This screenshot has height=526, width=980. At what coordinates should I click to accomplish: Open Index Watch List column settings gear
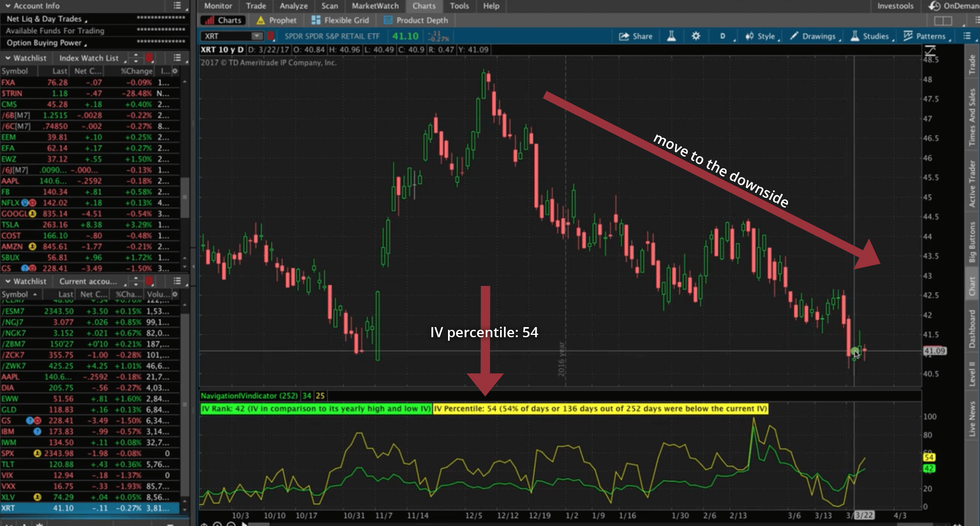(175, 71)
